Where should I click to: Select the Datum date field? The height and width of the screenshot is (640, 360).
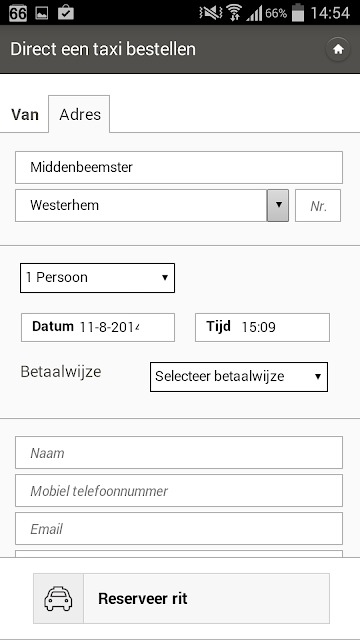click(x=98, y=327)
